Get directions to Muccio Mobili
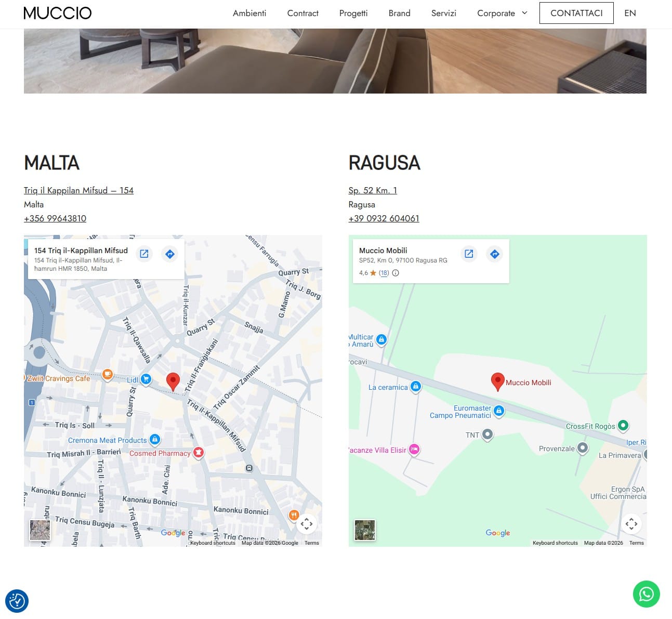 [495, 254]
